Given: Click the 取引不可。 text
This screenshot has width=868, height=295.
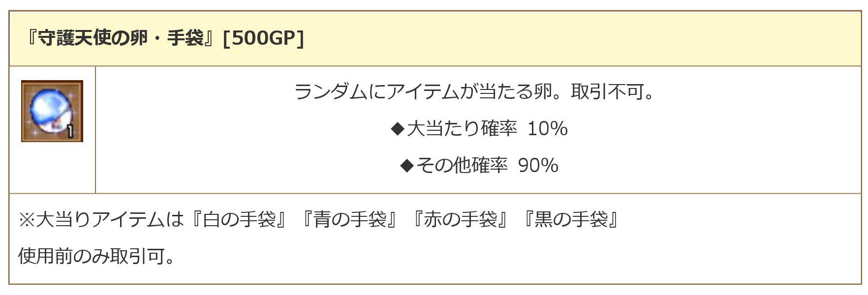Looking at the screenshot, I should (612, 92).
